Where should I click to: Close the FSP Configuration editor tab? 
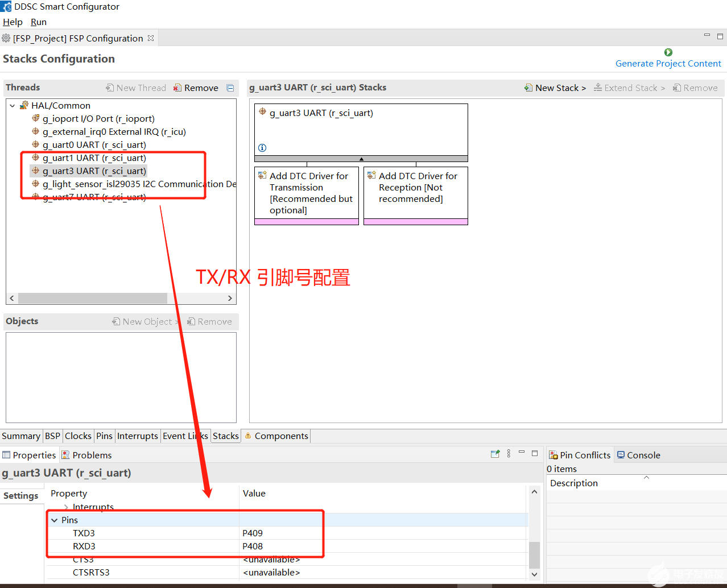coord(151,38)
